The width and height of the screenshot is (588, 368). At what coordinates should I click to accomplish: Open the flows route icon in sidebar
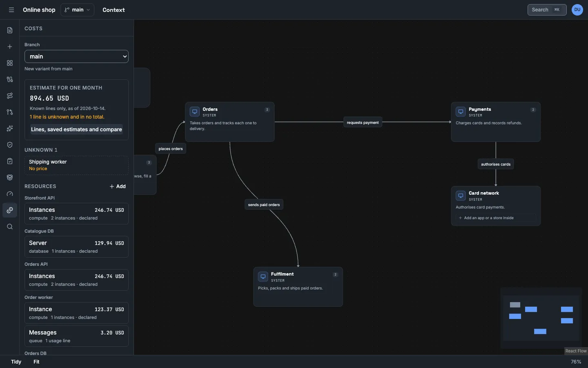pyautogui.click(x=10, y=96)
